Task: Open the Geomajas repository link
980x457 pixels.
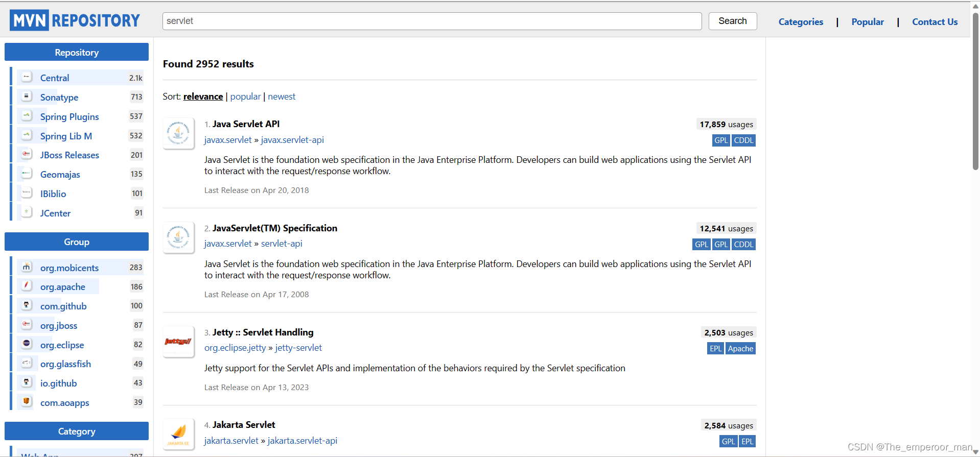Action: pyautogui.click(x=60, y=174)
